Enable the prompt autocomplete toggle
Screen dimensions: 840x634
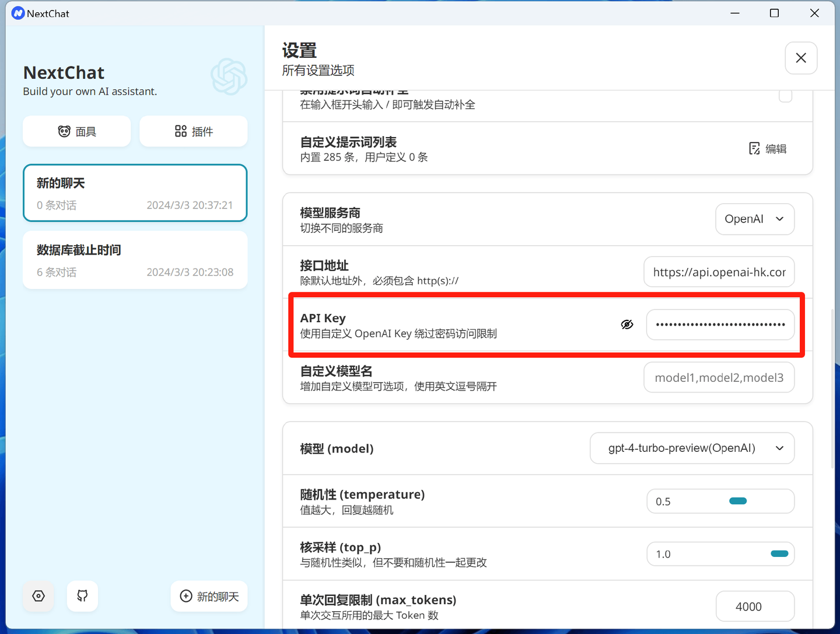click(x=785, y=95)
